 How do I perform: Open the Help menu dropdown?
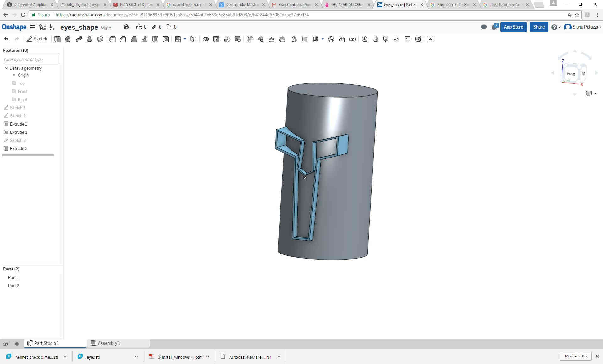coord(556,27)
